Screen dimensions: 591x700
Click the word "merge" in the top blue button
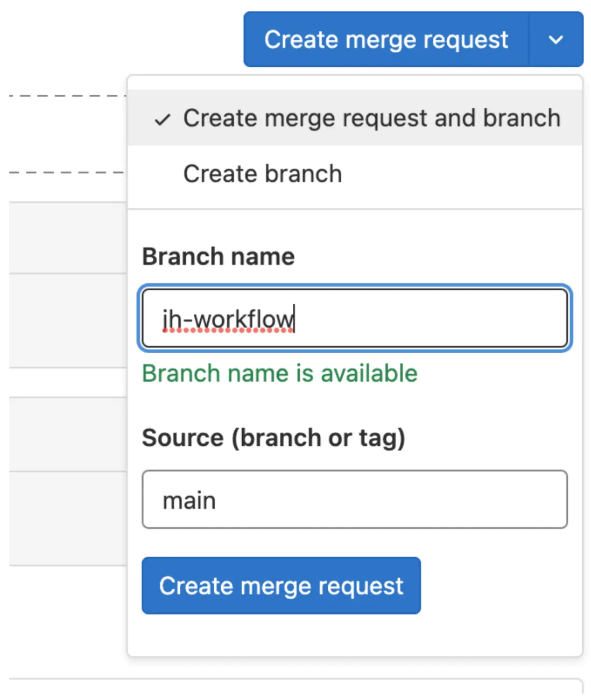[381, 40]
